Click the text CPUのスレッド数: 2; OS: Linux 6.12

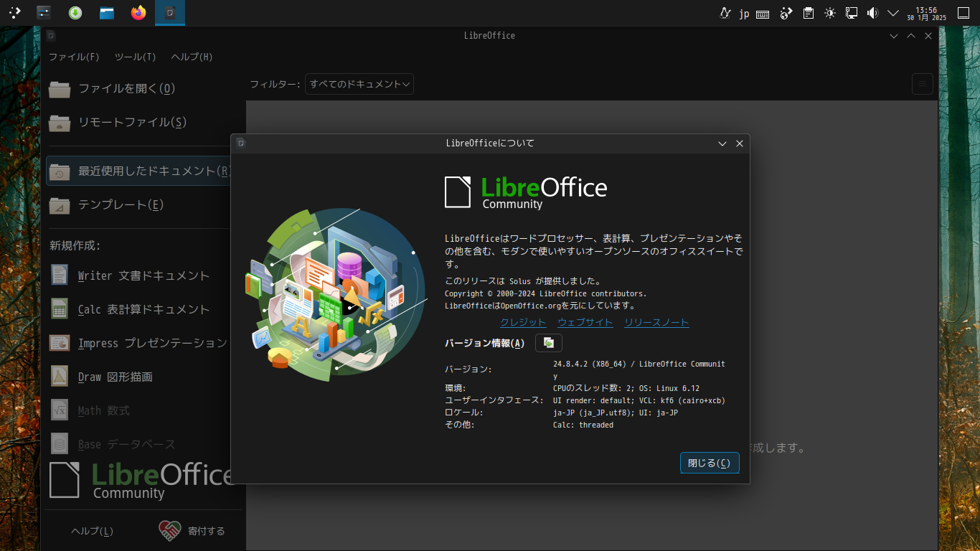626,388
